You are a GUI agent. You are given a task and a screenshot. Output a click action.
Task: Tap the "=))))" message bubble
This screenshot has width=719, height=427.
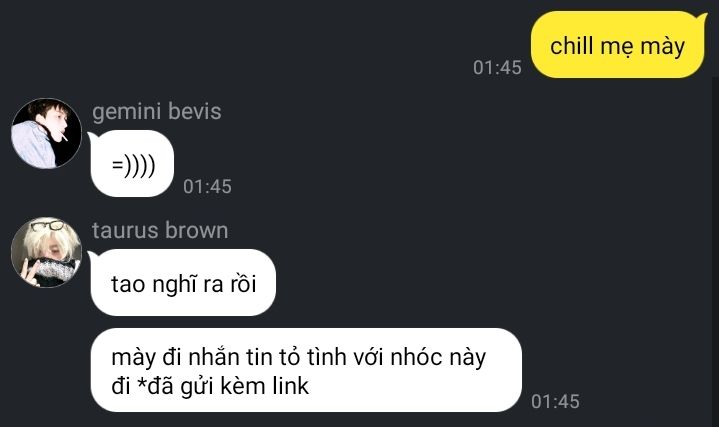pos(133,164)
